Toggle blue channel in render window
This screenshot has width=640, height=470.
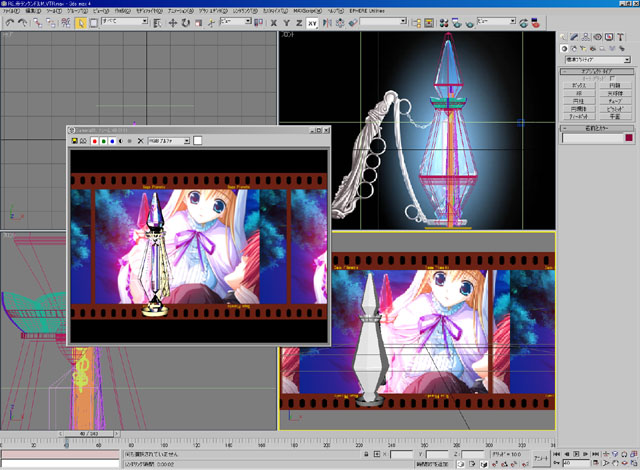pyautogui.click(x=112, y=141)
